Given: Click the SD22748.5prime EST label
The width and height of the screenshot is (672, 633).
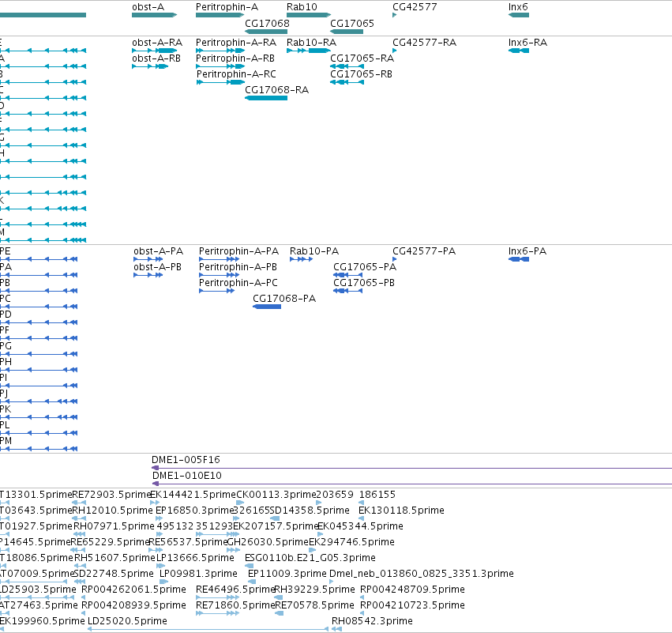Looking at the screenshot, I should point(114,574).
